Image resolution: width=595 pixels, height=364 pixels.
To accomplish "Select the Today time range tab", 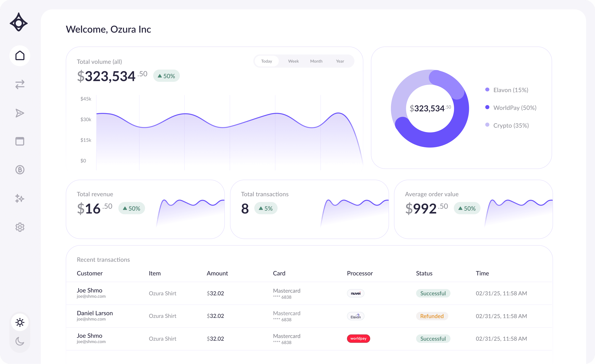I will pos(267,61).
